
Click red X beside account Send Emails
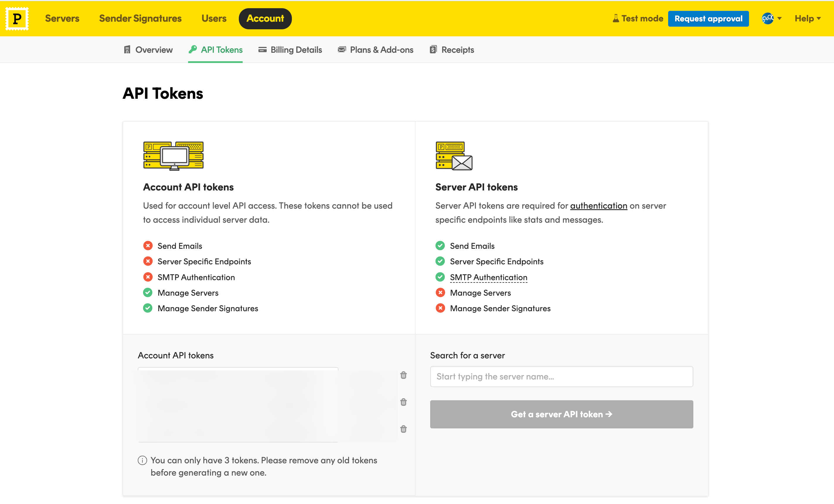148,246
